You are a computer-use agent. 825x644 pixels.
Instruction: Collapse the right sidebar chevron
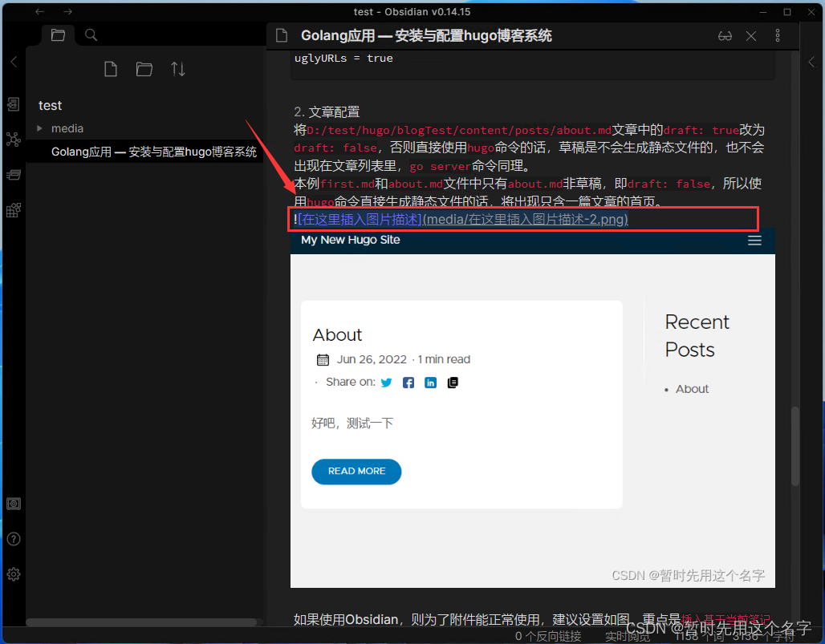pyautogui.click(x=811, y=62)
